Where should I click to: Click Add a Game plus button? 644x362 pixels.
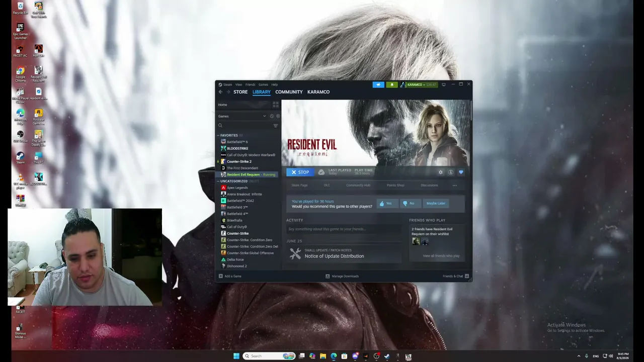click(230, 276)
